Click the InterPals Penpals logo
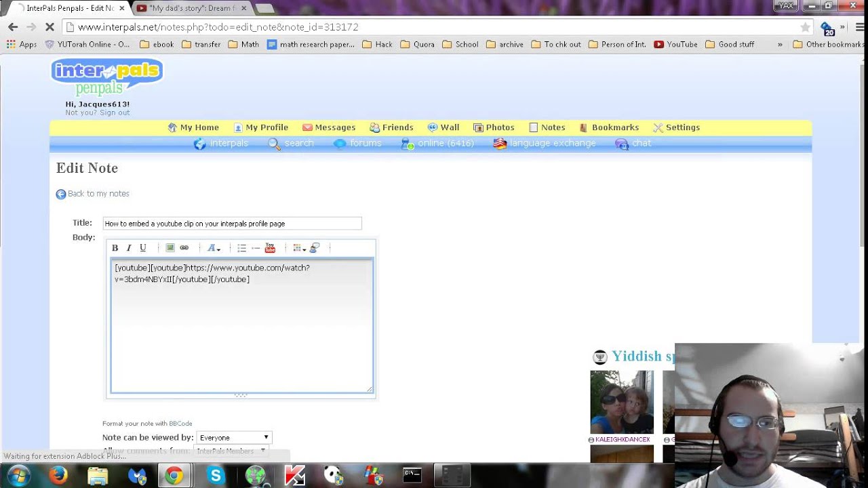Screen dimensions: 868x488 107,77
